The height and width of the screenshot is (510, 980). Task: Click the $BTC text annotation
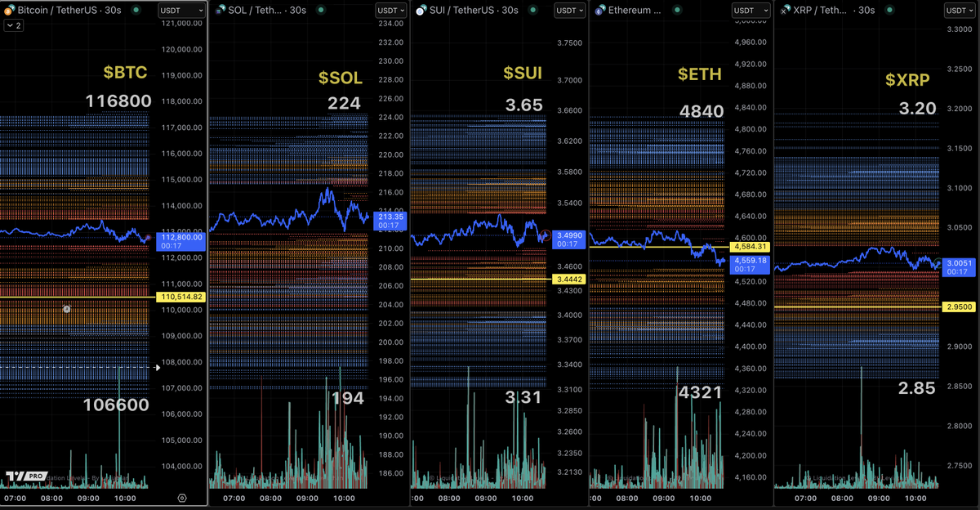(125, 72)
